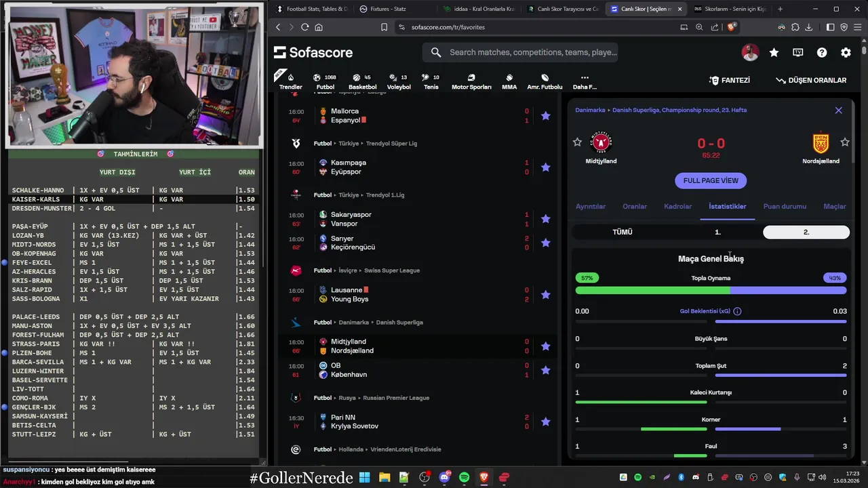
Task: Open the Futbol sport category
Action: tap(325, 81)
